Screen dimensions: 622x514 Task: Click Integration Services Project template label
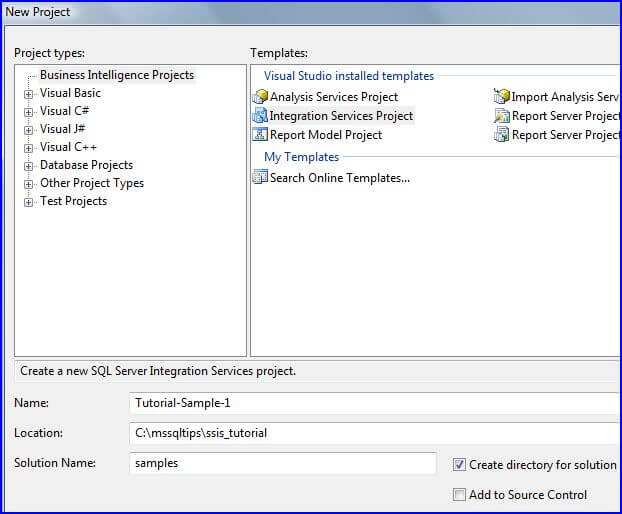(341, 116)
